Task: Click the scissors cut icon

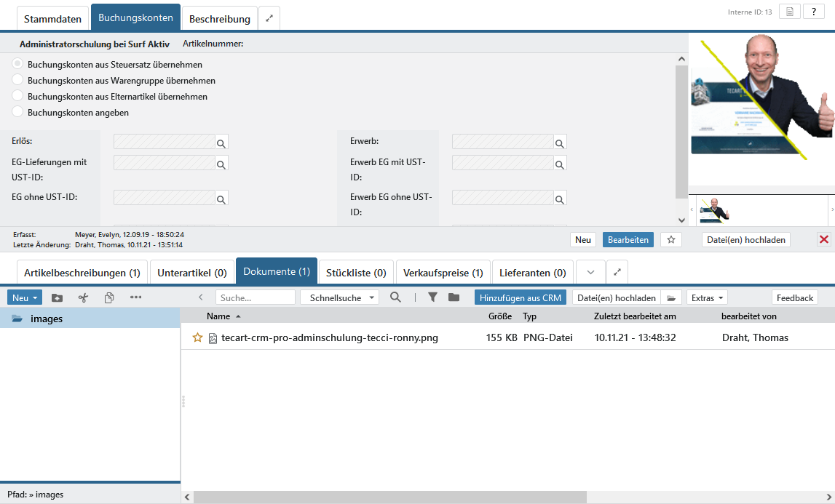Action: (83, 297)
